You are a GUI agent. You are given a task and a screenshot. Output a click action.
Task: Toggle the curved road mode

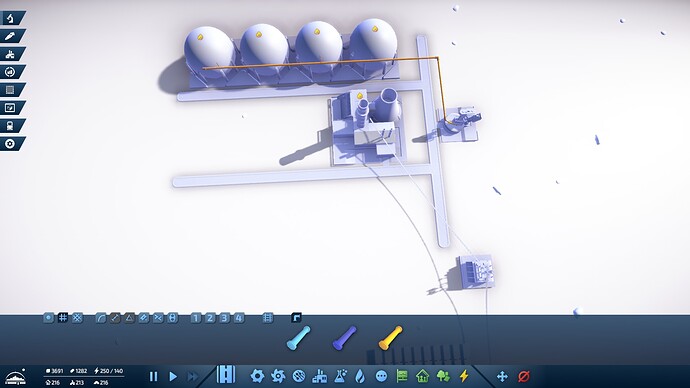[101, 318]
